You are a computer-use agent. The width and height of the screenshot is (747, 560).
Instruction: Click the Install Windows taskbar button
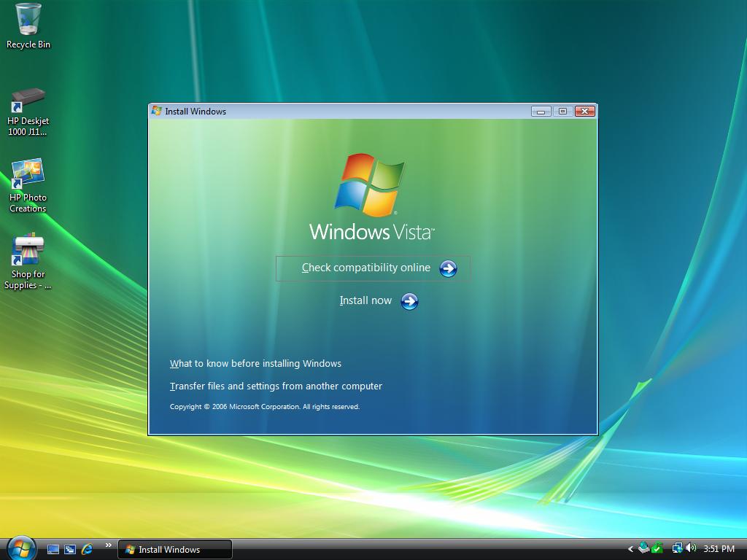click(175, 550)
